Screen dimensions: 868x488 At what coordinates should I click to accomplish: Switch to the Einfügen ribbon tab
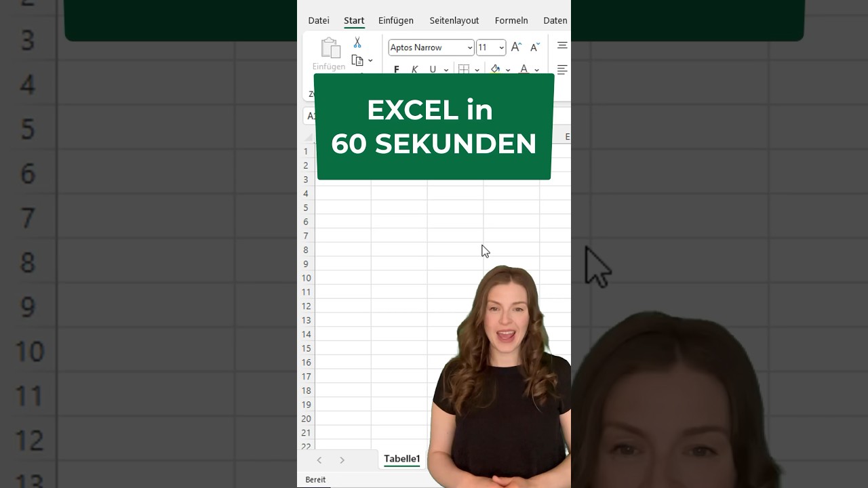396,20
